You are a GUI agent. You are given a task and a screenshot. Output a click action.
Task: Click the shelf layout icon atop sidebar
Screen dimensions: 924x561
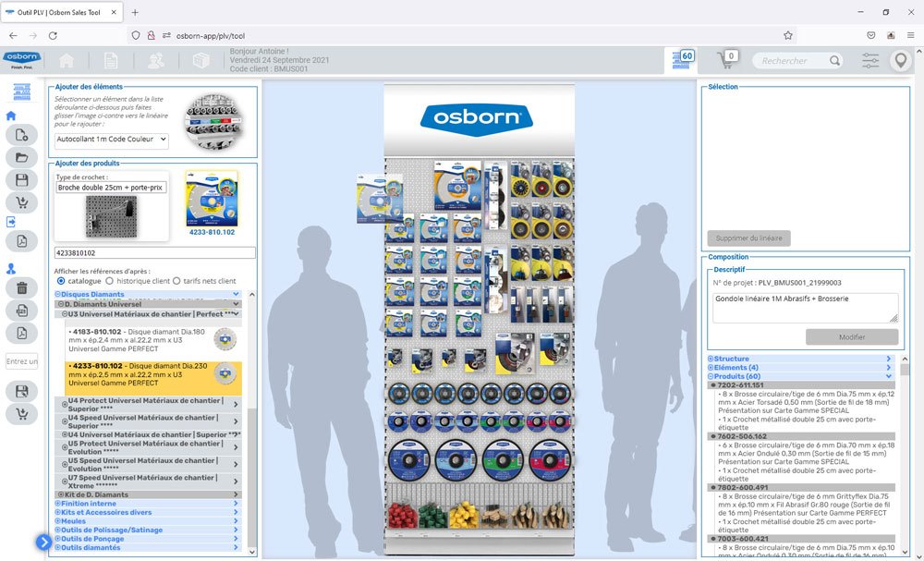pyautogui.click(x=22, y=91)
